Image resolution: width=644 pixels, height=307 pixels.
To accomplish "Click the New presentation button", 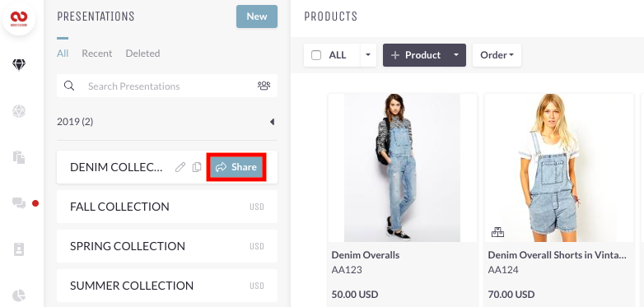I will click(x=257, y=16).
